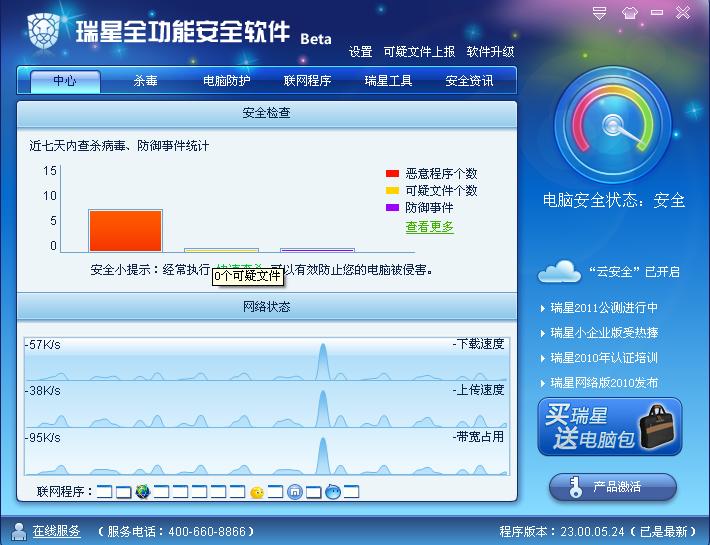Open news 瑞星网络版2010发布
This screenshot has height=545, width=710.
pyautogui.click(x=604, y=382)
